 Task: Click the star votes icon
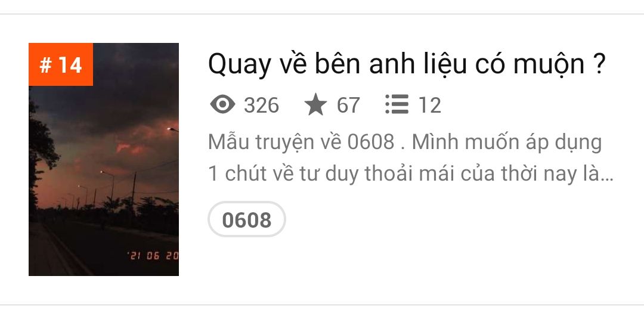pos(315,104)
